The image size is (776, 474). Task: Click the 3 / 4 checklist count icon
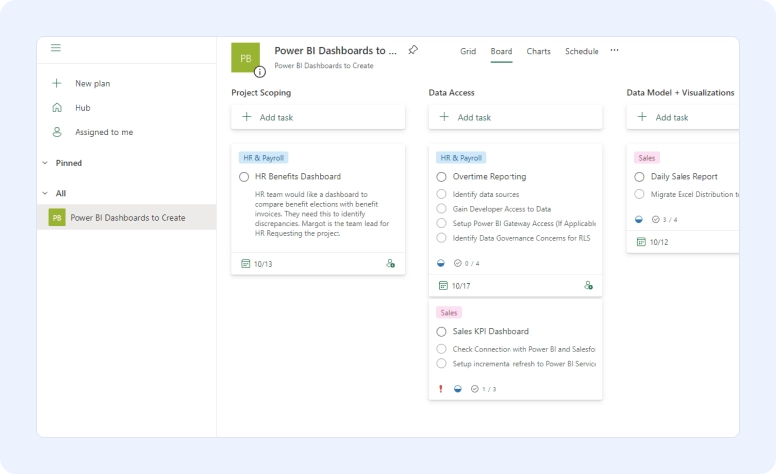tap(656, 219)
